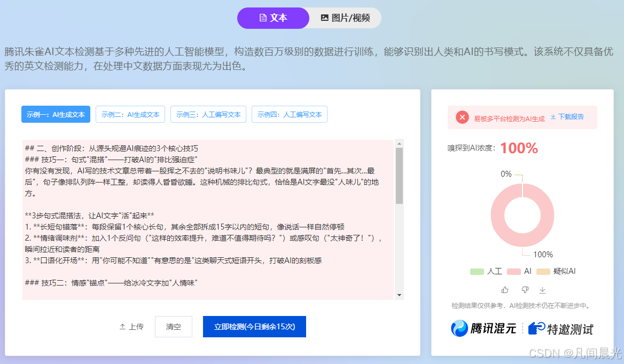Select 示例三：人工编写文本
Screen dimensions: 624x364
click(208, 114)
